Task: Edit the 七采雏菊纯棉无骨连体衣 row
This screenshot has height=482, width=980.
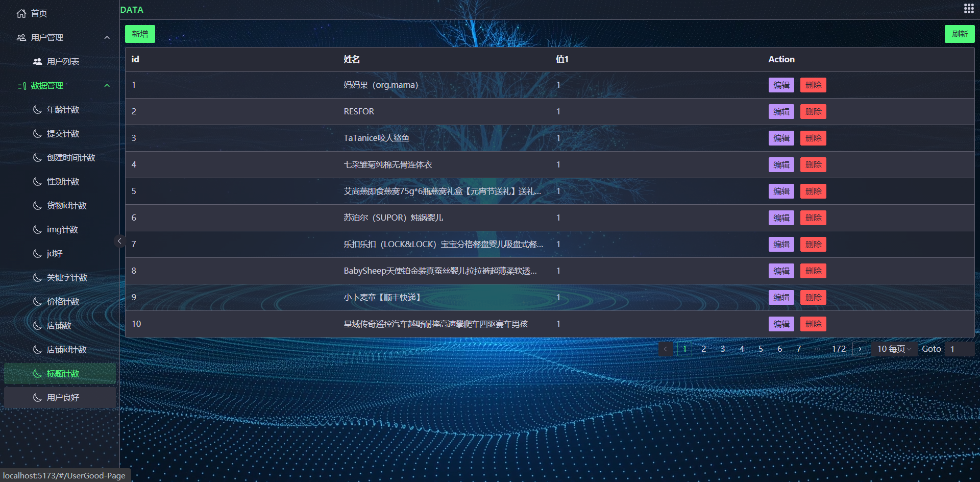Action: click(x=781, y=165)
